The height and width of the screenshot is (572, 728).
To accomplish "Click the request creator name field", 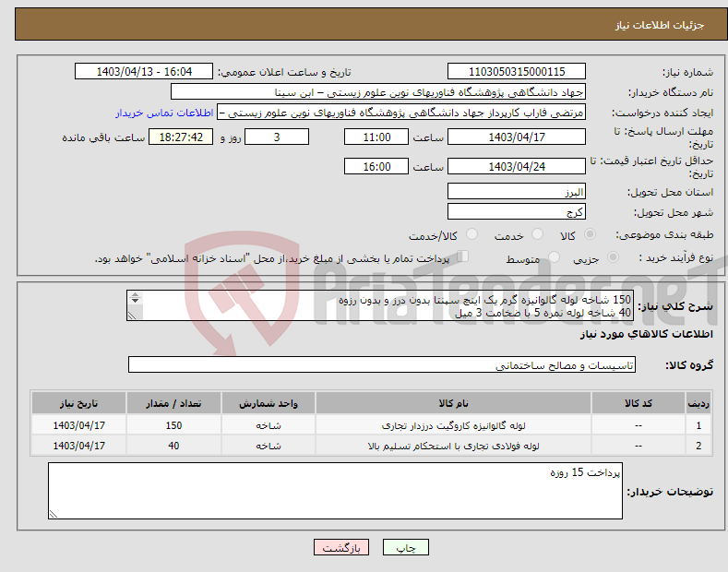I will [401, 113].
